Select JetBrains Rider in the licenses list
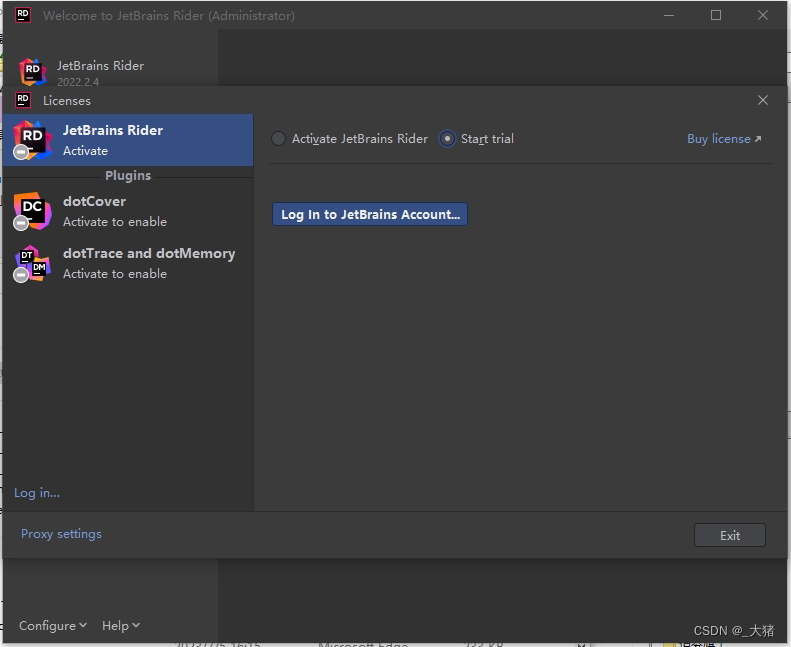This screenshot has height=647, width=791. pyautogui.click(x=128, y=140)
